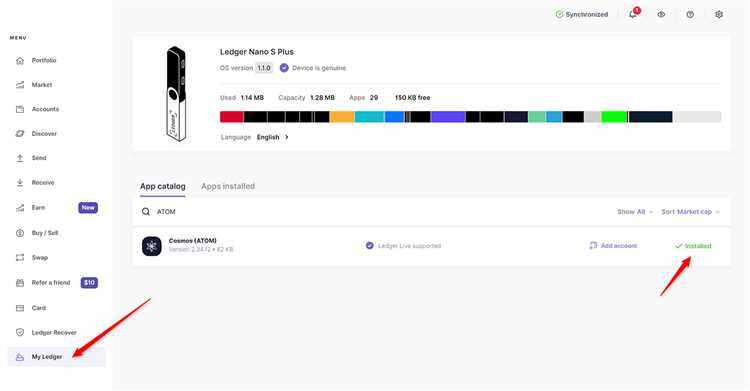Click the Accounts wallet icon

click(20, 109)
